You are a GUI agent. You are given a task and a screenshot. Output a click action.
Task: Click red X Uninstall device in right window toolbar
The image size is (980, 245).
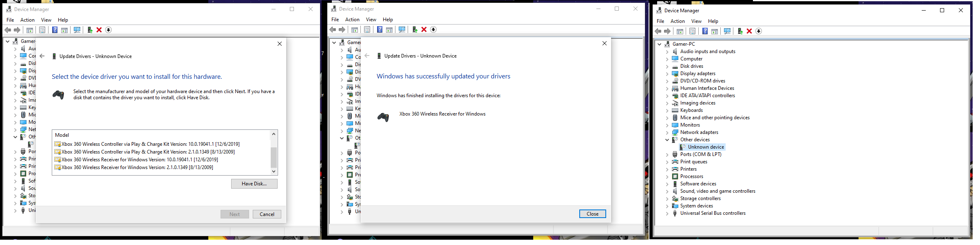[749, 31]
